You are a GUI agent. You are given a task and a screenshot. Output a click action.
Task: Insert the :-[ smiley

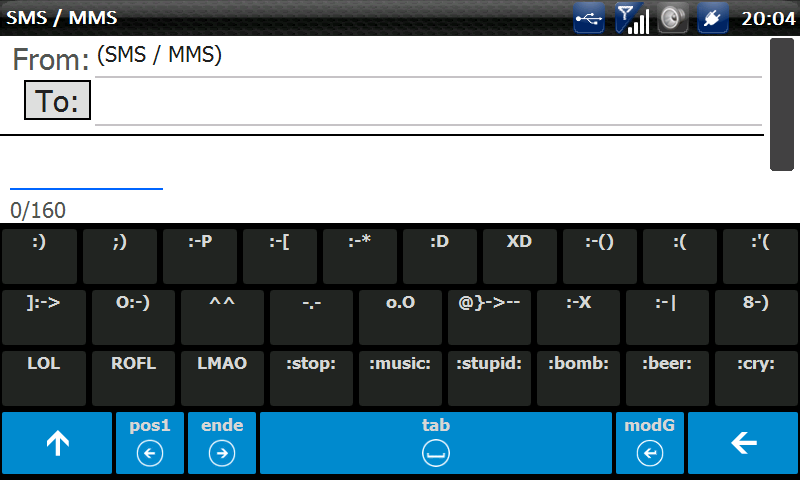click(280, 256)
